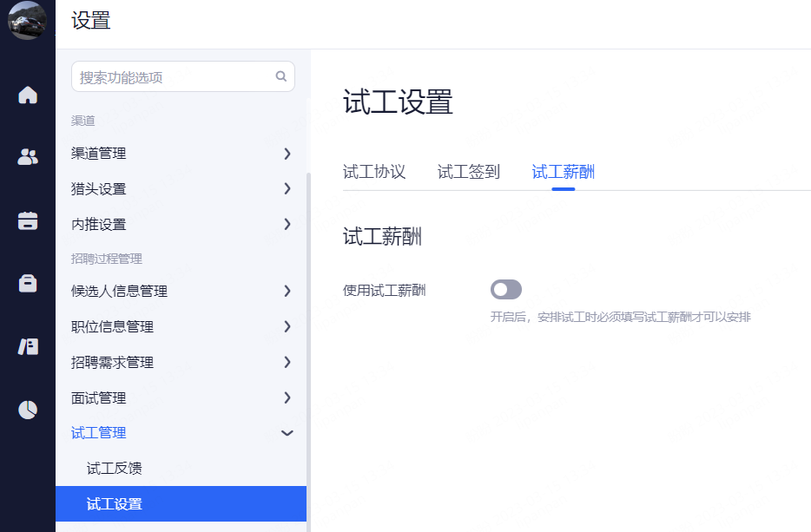Expand the 猎头设置 chevron arrow
The width and height of the screenshot is (811, 532).
287,188
